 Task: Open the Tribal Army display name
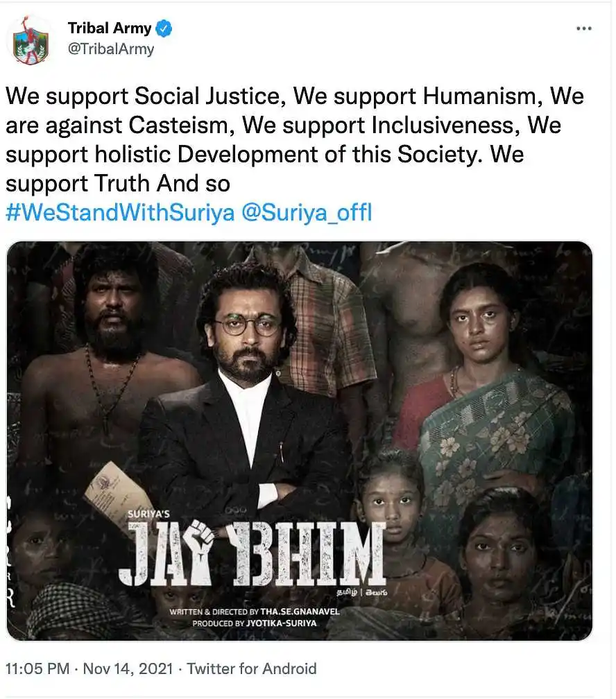click(110, 28)
